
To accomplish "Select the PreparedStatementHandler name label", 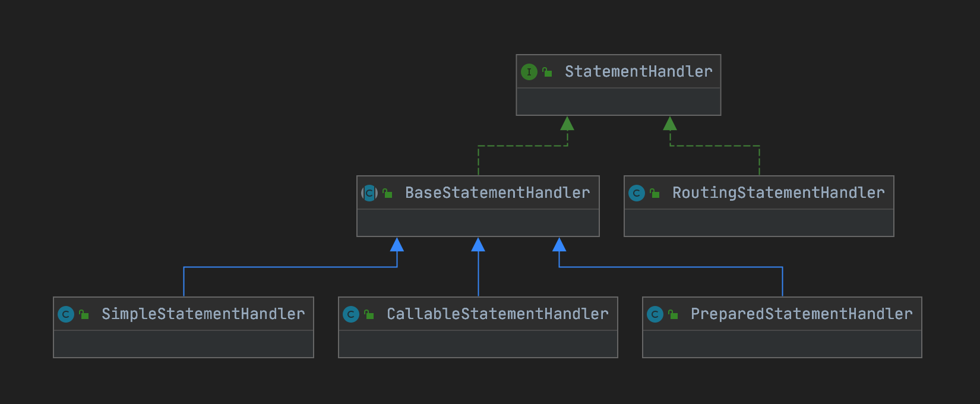I will click(x=801, y=314).
